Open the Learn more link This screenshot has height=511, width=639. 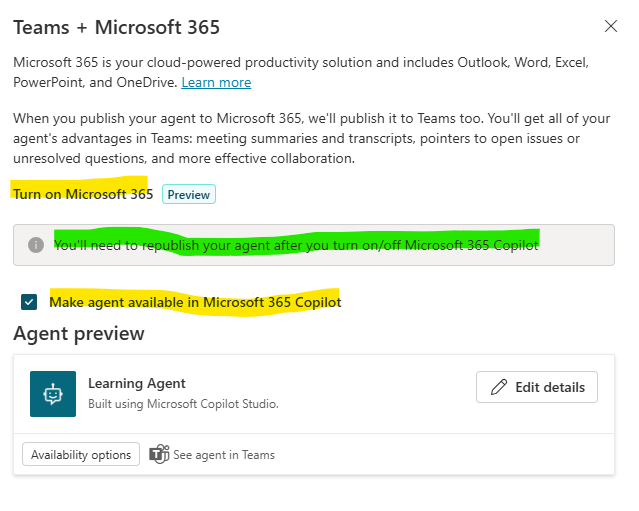pyautogui.click(x=216, y=82)
